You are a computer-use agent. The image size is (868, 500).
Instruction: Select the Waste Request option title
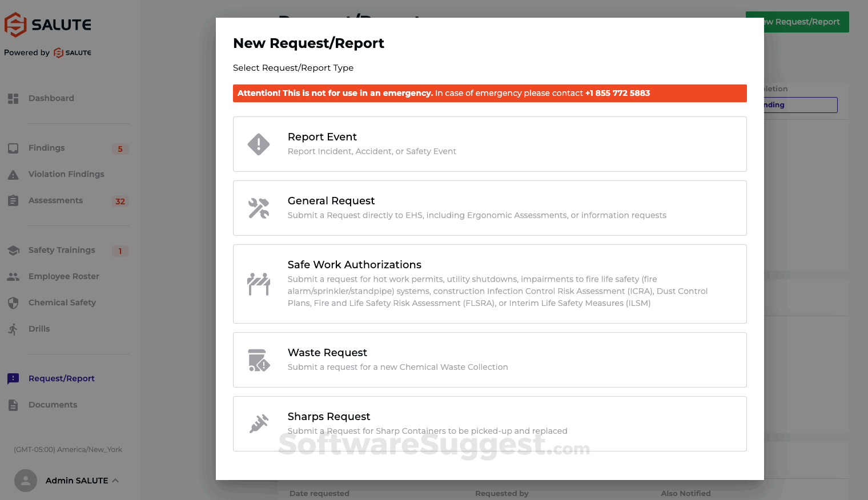pos(327,353)
